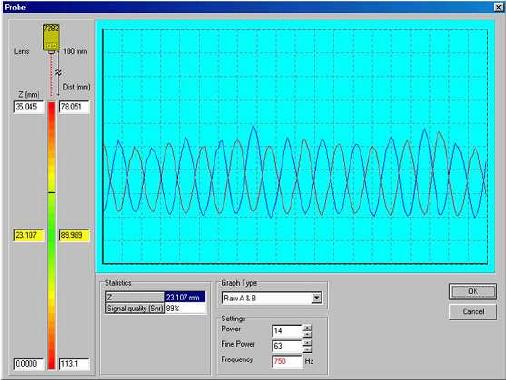The image size is (506, 380).
Task: Close the Probe dialog window
Action: coord(498,7)
